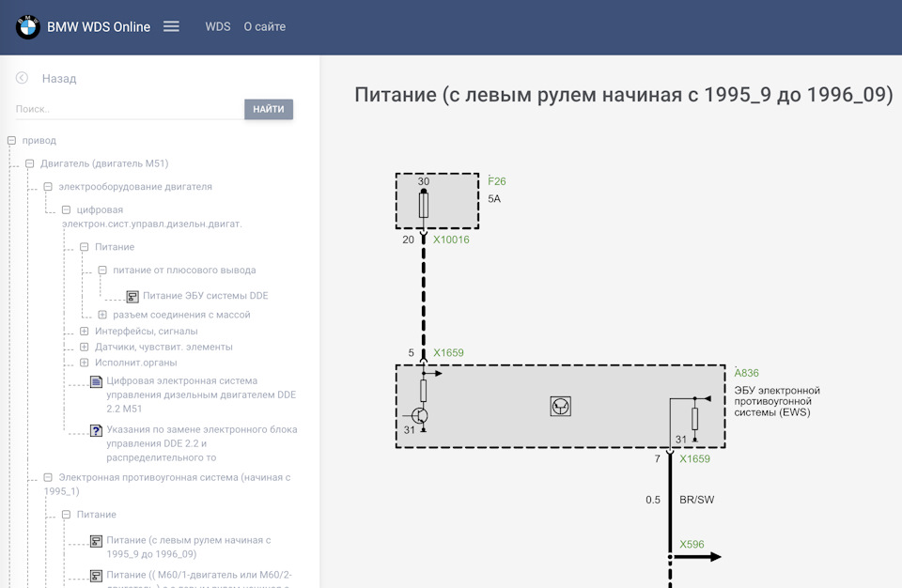The image size is (902, 588).
Task: Click steering wheel symbol in EWS module
Action: click(560, 406)
